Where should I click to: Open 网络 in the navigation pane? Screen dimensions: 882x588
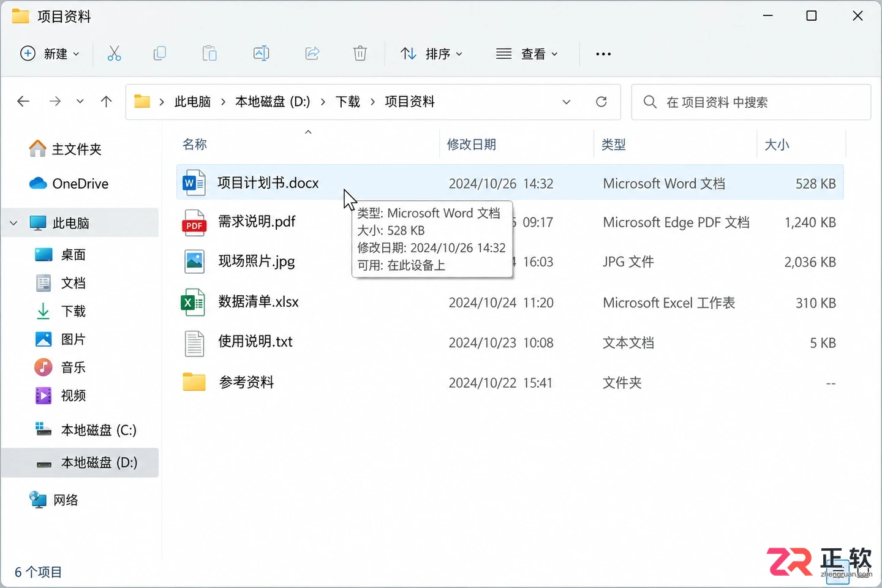[54, 500]
